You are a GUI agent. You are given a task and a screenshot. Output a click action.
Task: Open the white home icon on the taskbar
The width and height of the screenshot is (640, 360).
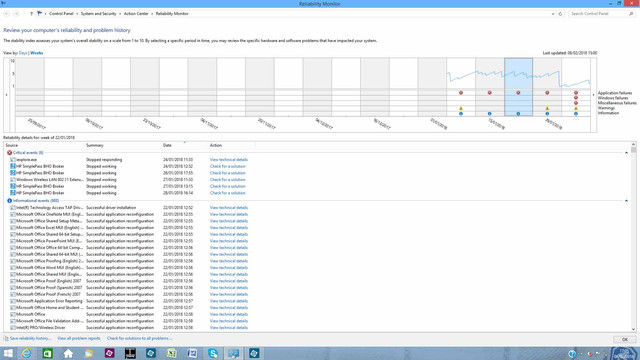click(x=68, y=353)
